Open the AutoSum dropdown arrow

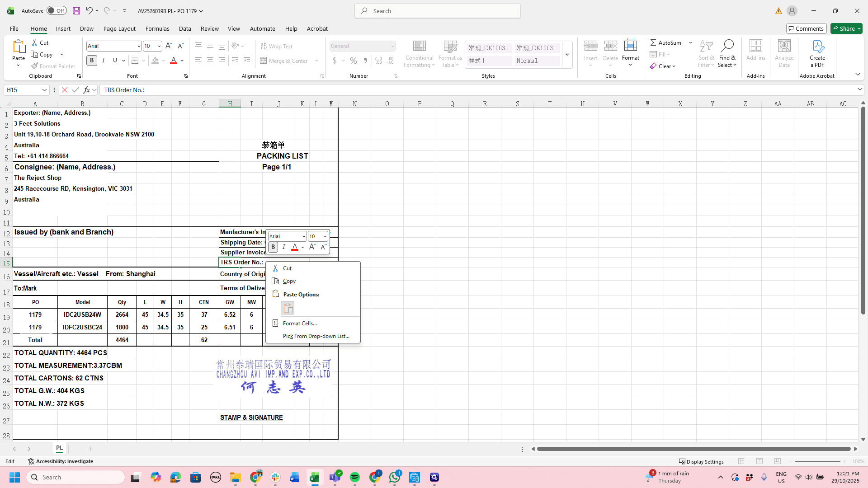[x=690, y=42]
